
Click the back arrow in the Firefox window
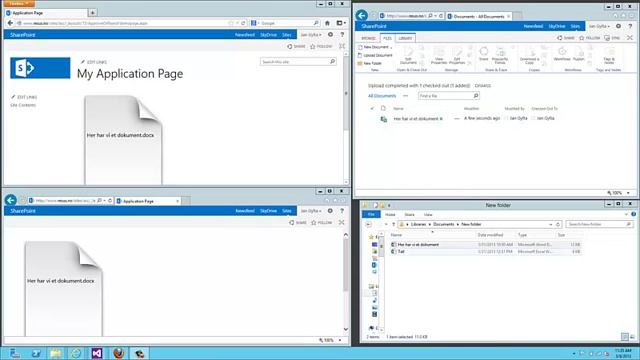tap(11, 23)
